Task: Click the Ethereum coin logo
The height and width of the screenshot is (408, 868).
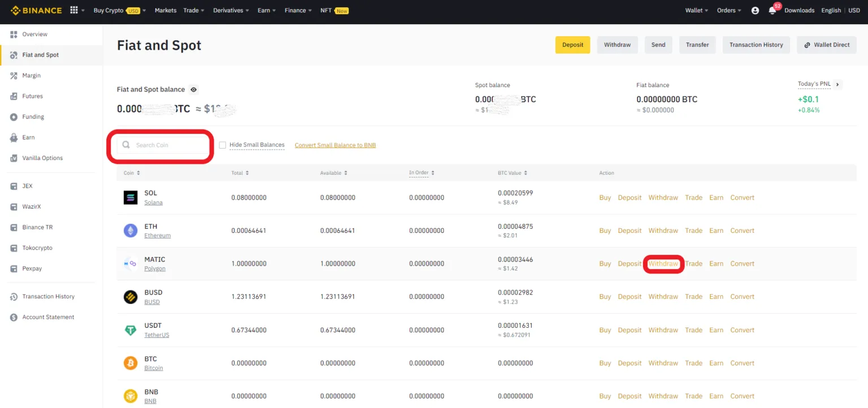Action: [131, 231]
